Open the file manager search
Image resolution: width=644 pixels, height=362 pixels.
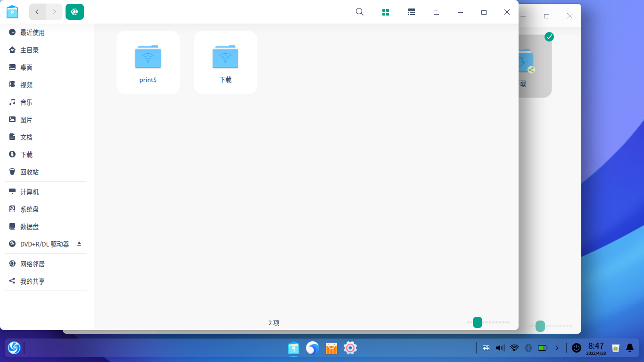point(359,12)
